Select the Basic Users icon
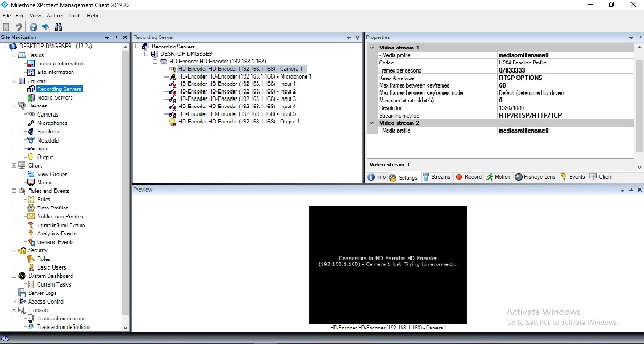 31,267
